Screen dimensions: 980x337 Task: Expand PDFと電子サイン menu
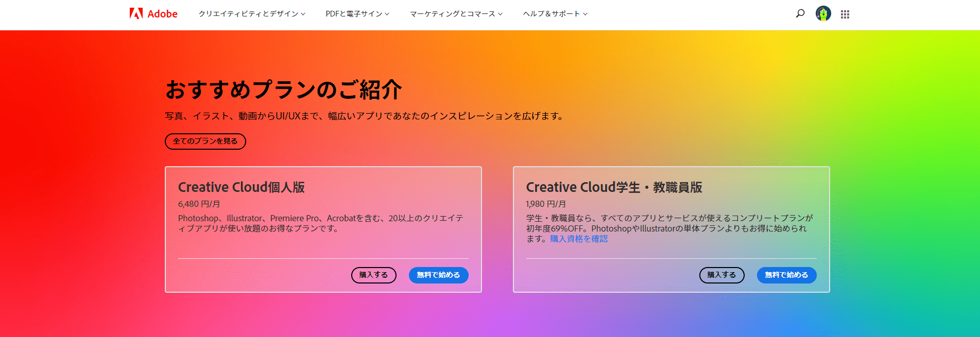[357, 14]
